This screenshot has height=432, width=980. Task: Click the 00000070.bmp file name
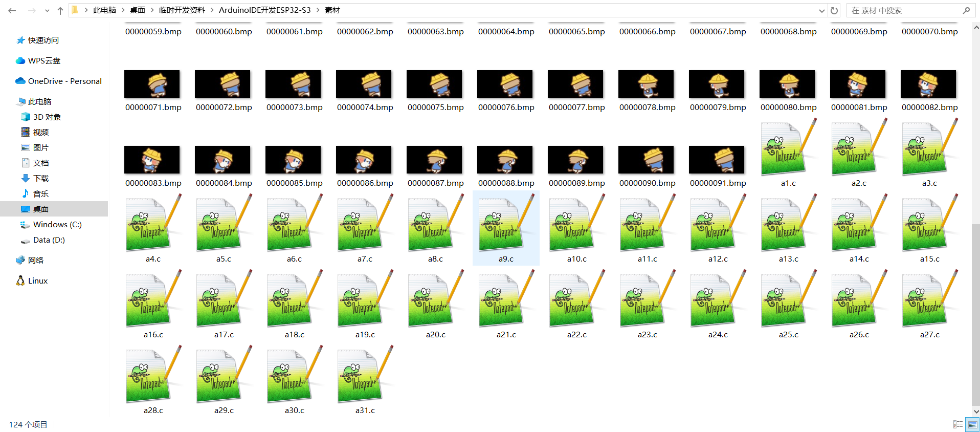click(930, 32)
